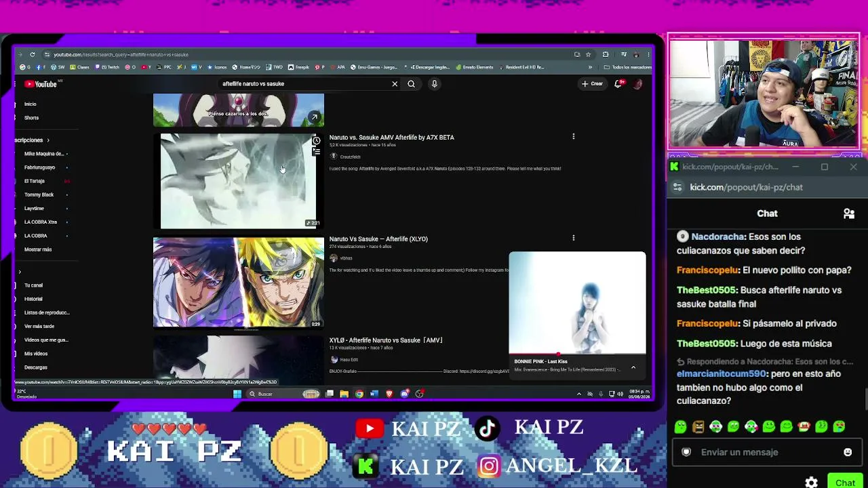Click username TheBest0505 on the Busca afterlife message
This screenshot has width=868, height=488.
click(707, 290)
